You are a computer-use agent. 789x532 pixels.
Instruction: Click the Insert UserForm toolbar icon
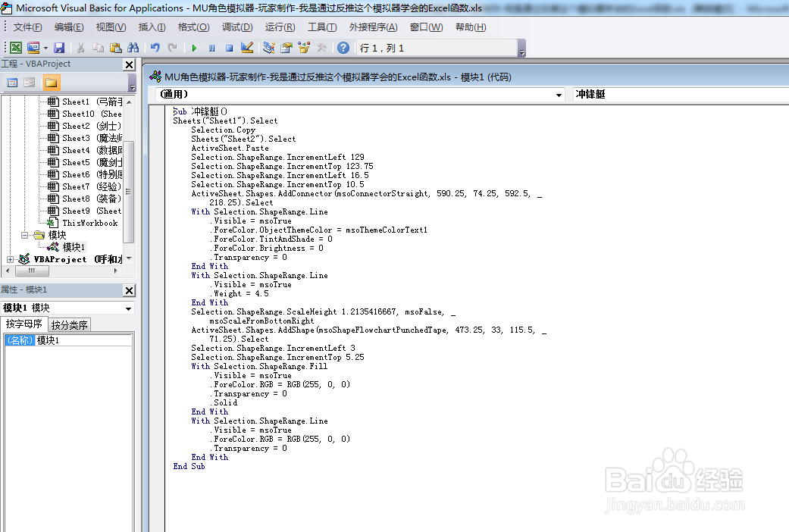33,48
